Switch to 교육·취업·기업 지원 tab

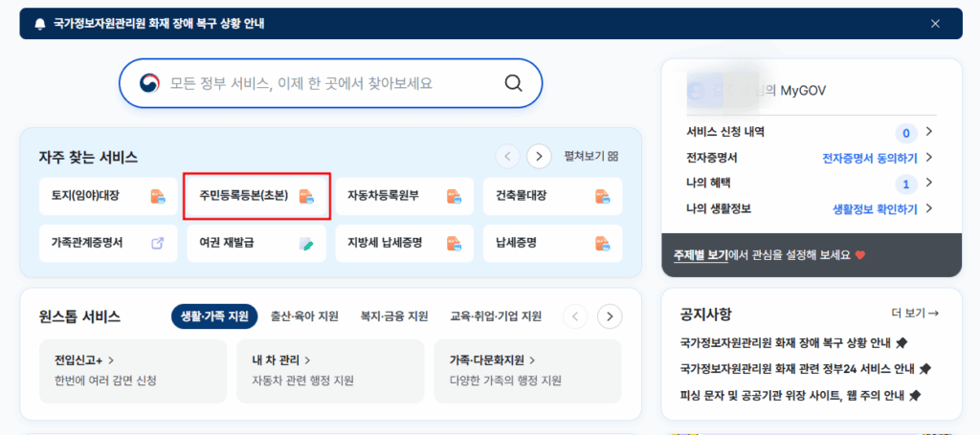[496, 316]
